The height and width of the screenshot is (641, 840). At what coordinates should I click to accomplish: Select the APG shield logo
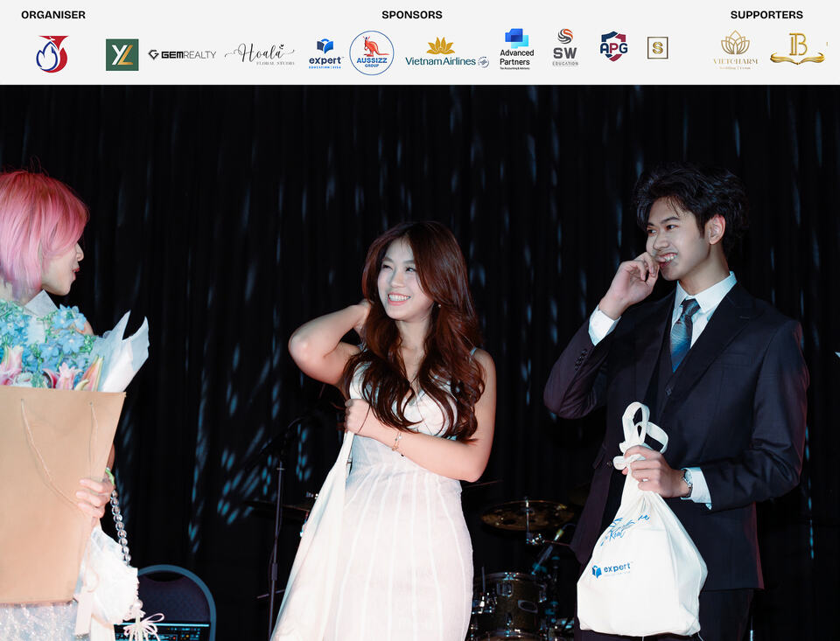tap(613, 46)
